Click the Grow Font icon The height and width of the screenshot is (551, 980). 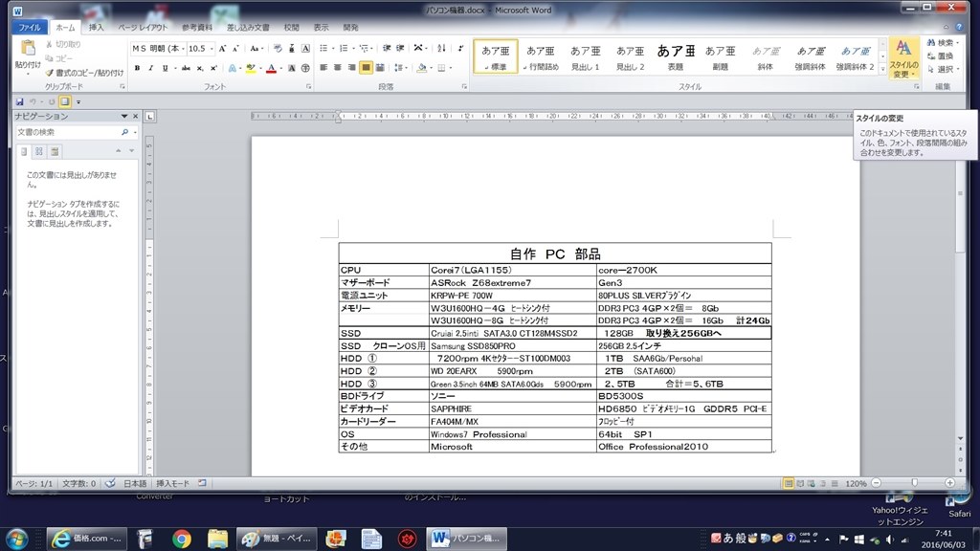pyautogui.click(x=222, y=49)
